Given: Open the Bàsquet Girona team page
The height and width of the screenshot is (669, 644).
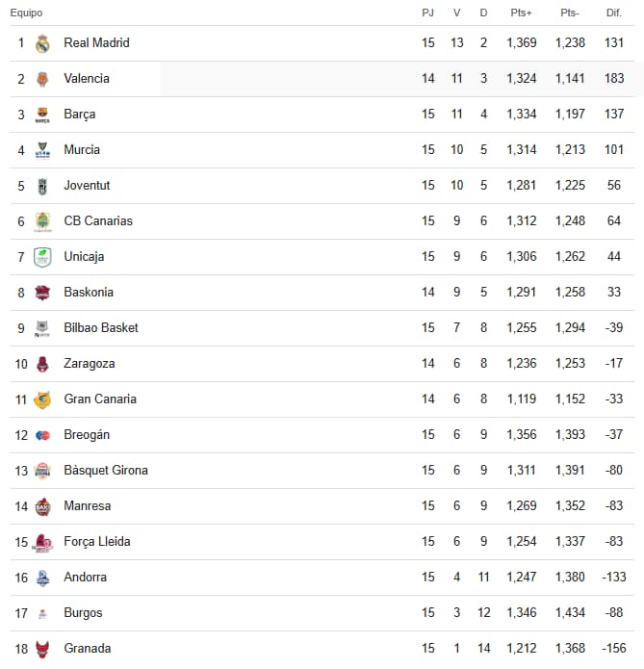Looking at the screenshot, I should point(106,471).
